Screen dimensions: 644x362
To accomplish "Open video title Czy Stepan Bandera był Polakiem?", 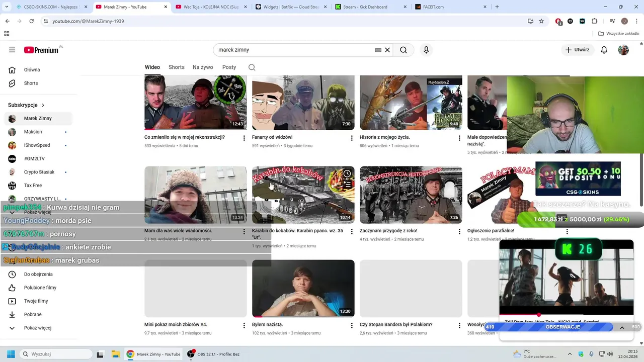I will pos(396,325).
